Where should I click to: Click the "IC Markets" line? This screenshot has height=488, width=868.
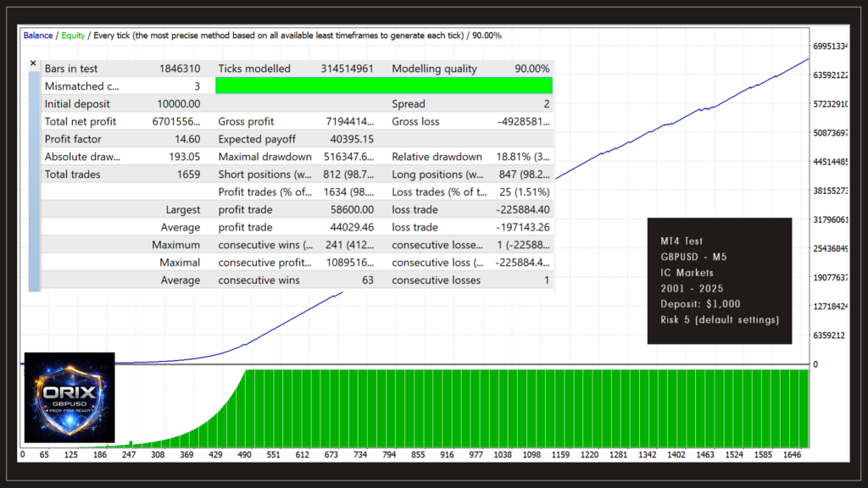[x=687, y=273]
